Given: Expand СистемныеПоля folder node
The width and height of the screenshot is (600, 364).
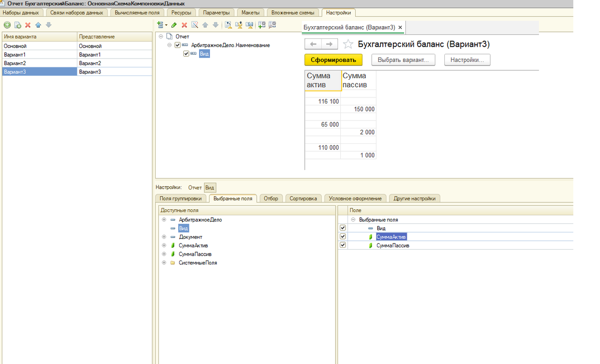Looking at the screenshot, I should point(164,263).
